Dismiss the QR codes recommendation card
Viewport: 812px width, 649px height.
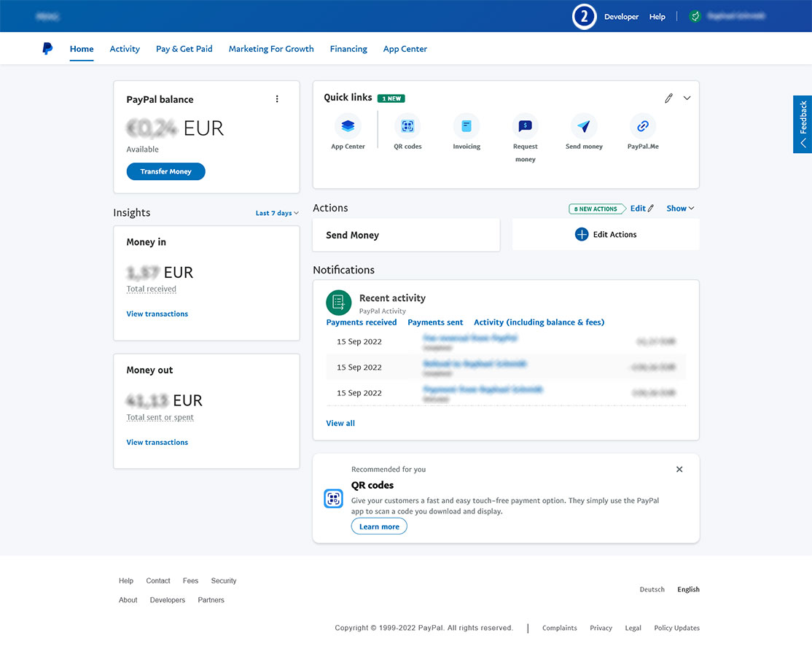(x=679, y=470)
